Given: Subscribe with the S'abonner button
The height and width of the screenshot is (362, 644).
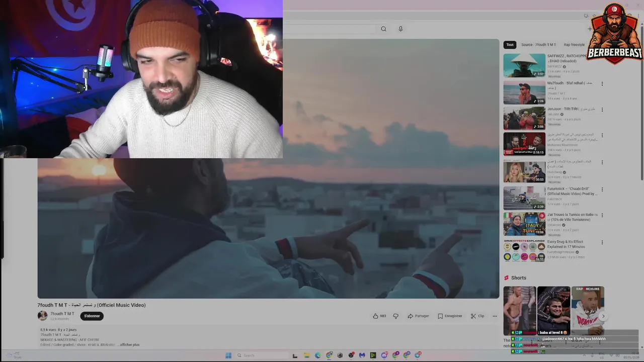Looking at the screenshot, I should click(92, 316).
